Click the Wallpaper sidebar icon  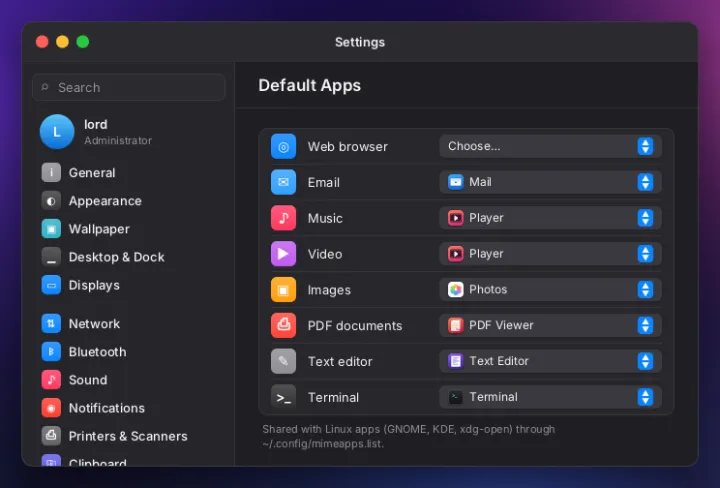click(x=51, y=229)
